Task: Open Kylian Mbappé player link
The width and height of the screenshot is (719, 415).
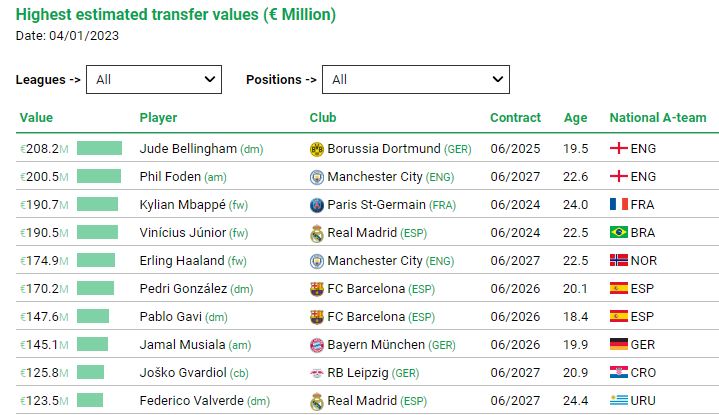Action: 183,205
